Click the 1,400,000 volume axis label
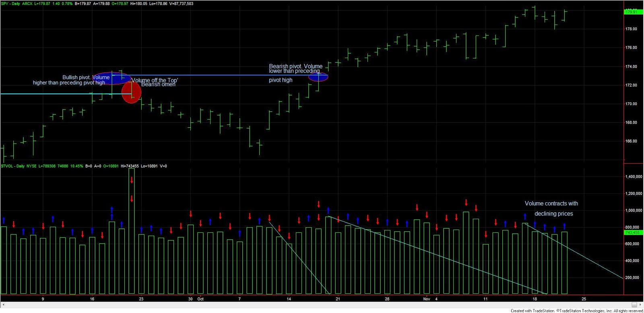644x313 pixels. pyautogui.click(x=634, y=177)
